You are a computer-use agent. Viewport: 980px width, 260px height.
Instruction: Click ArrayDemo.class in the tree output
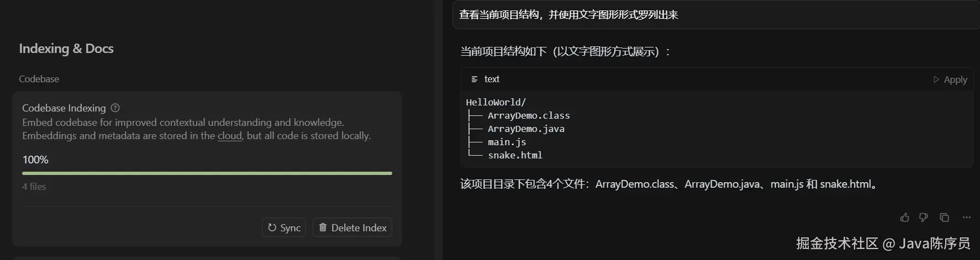click(x=528, y=115)
